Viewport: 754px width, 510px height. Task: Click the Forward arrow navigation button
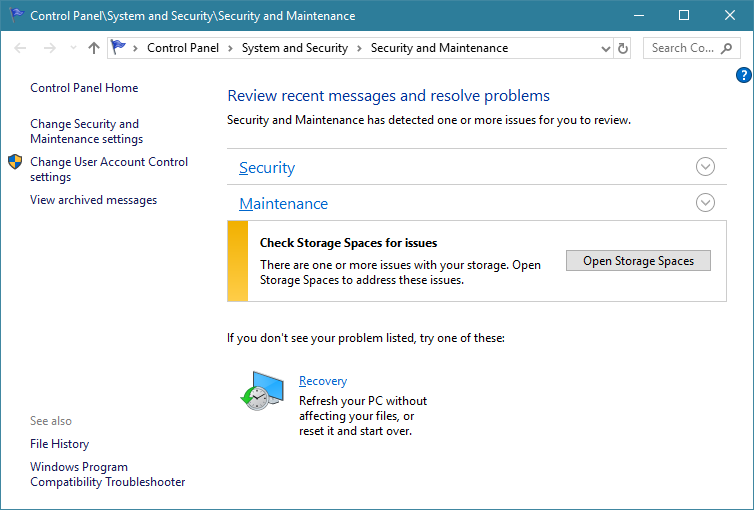click(x=48, y=48)
